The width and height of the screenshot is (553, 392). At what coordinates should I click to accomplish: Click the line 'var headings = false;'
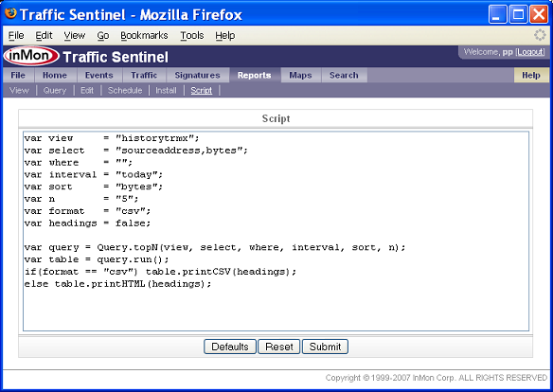87,223
